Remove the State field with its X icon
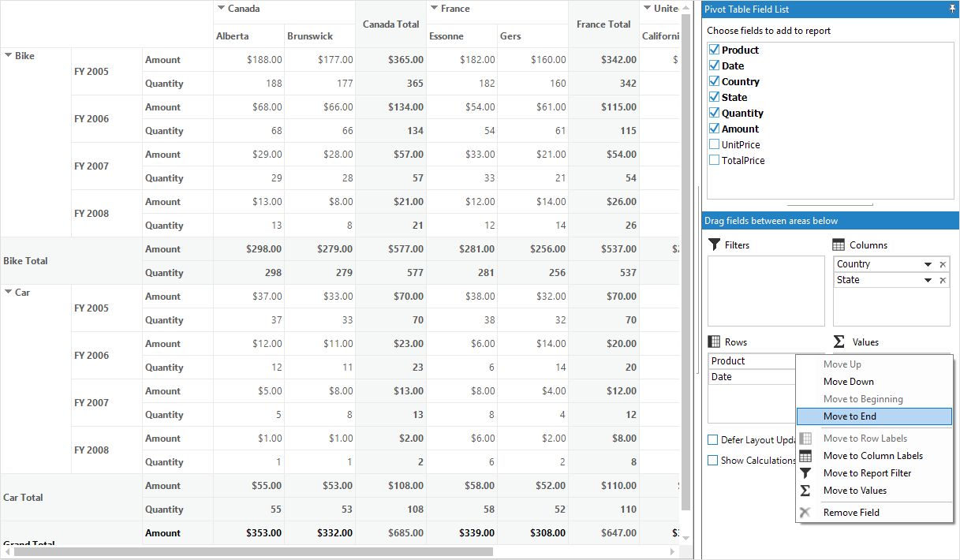960x560 pixels. 943,280
